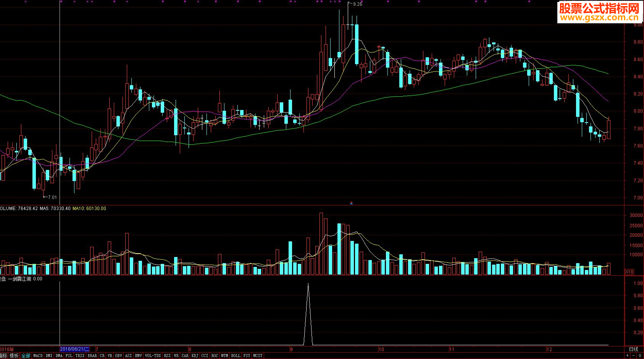Screen dimensions: 644x359
Task: Select the BRAR indicator tab
Action: coord(92,356)
